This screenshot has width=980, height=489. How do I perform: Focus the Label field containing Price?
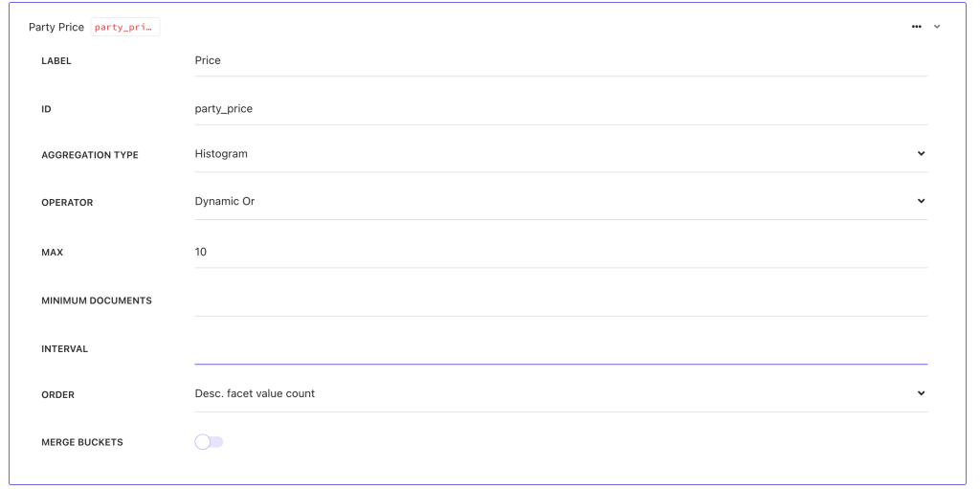(x=560, y=60)
